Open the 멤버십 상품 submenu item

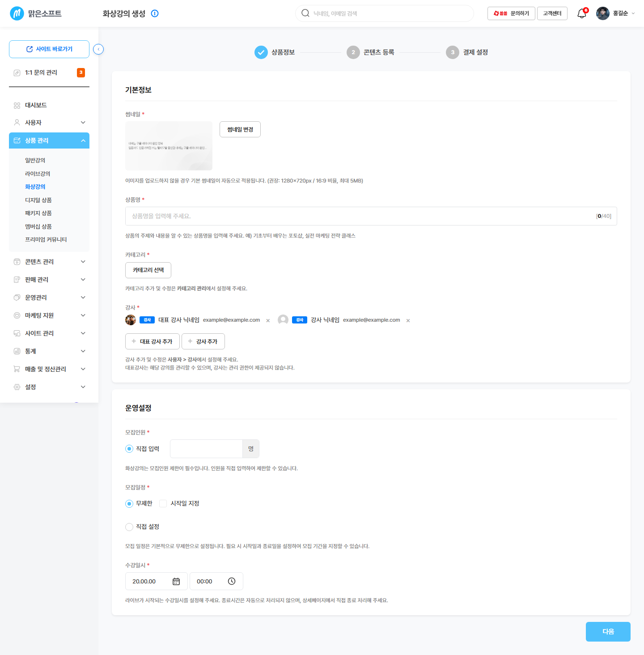pyautogui.click(x=38, y=226)
